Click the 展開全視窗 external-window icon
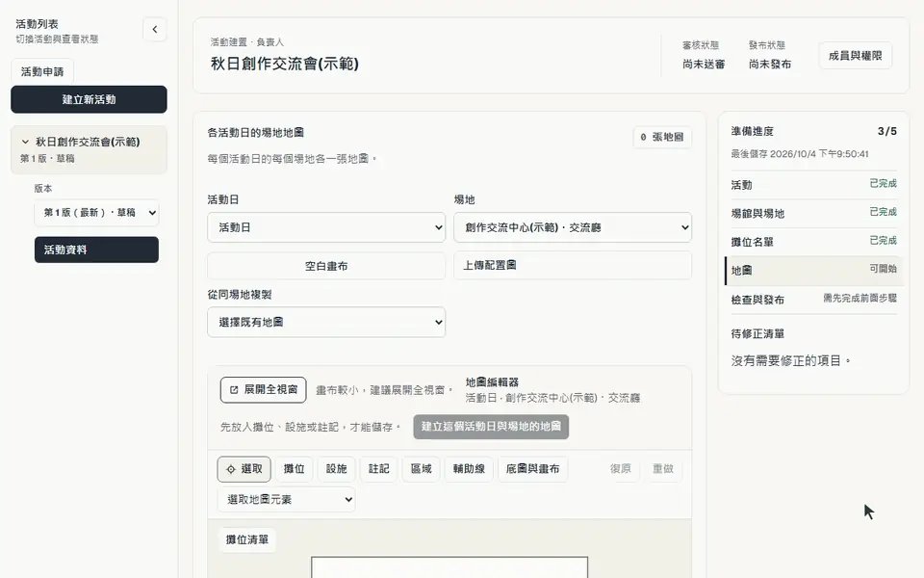The image size is (924, 578). (234, 390)
